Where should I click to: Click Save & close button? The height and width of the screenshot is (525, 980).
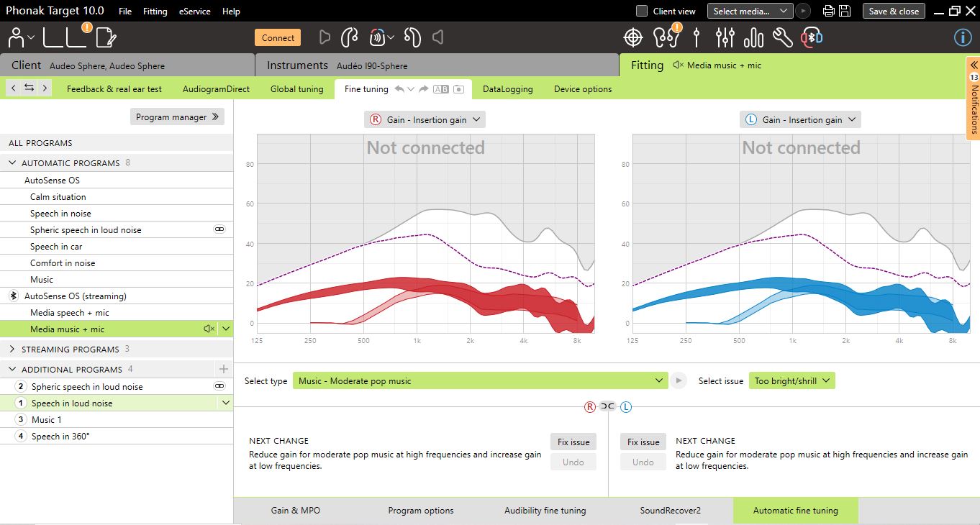pyautogui.click(x=894, y=11)
